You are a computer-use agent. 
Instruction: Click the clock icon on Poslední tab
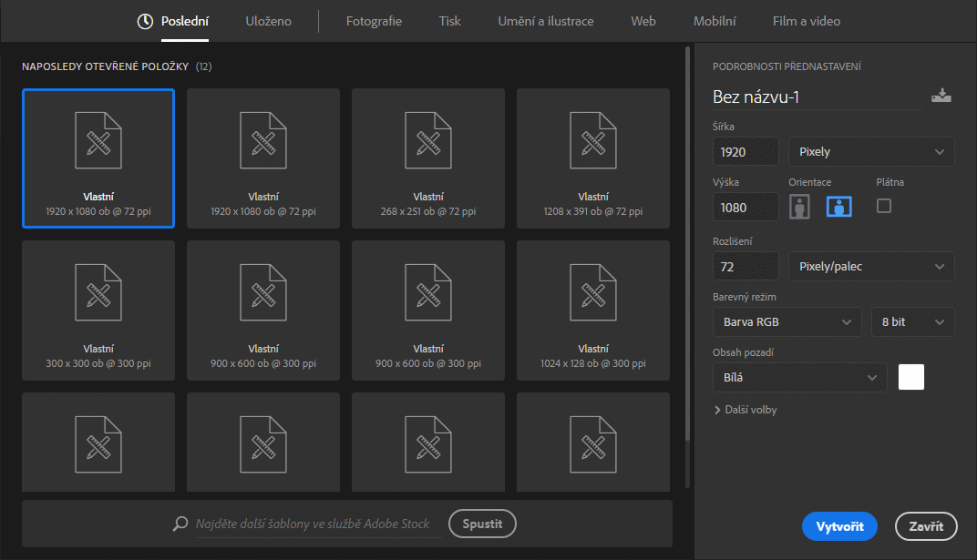point(145,21)
